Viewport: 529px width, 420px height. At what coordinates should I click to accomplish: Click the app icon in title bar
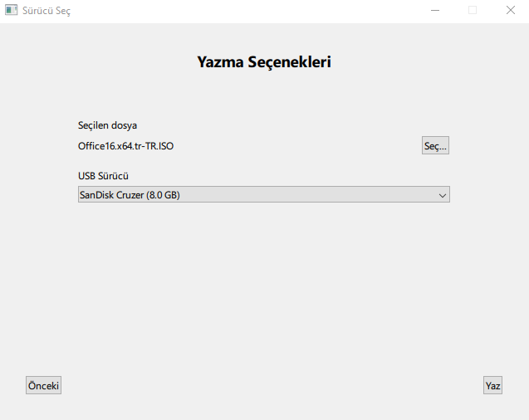(12, 11)
